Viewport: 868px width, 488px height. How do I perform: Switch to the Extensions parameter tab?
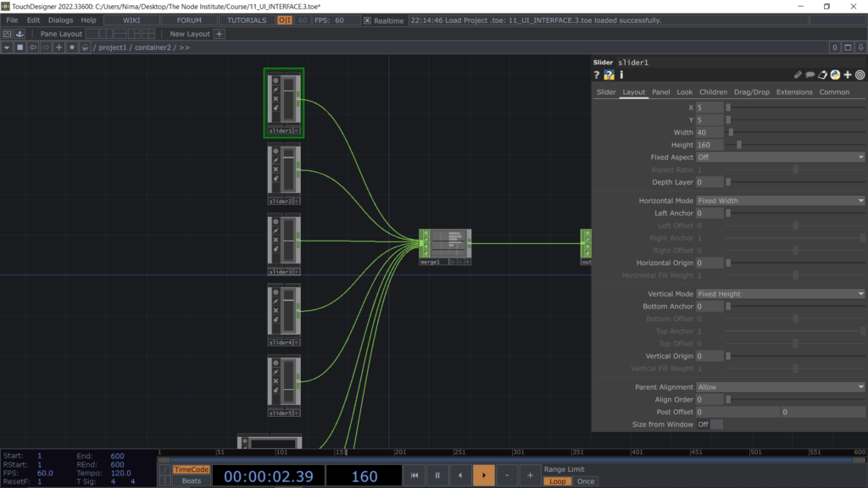tap(794, 92)
